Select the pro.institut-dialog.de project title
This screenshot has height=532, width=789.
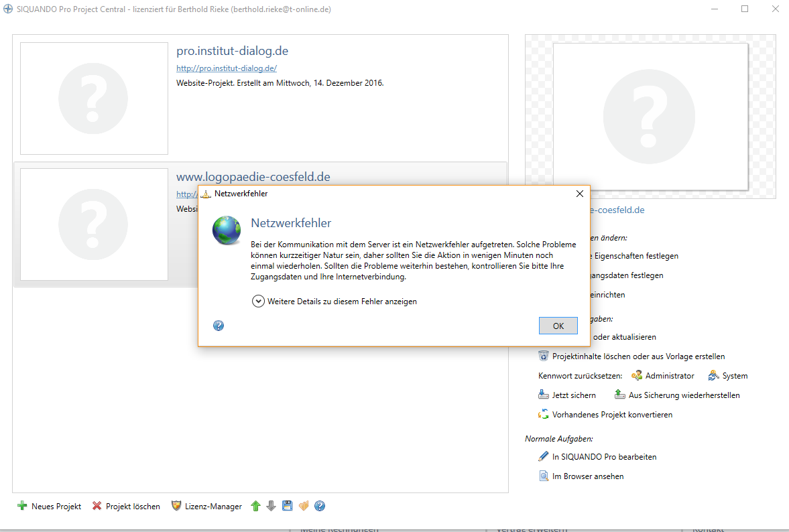pyautogui.click(x=232, y=51)
